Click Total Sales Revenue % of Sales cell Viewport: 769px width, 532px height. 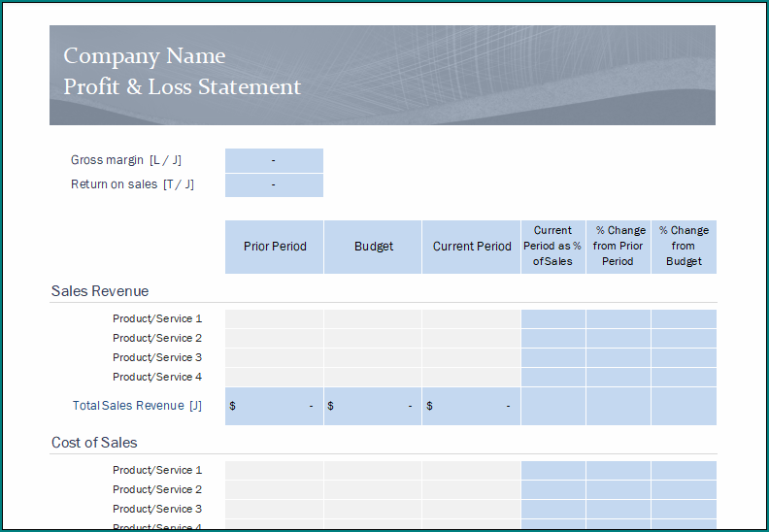tap(553, 406)
